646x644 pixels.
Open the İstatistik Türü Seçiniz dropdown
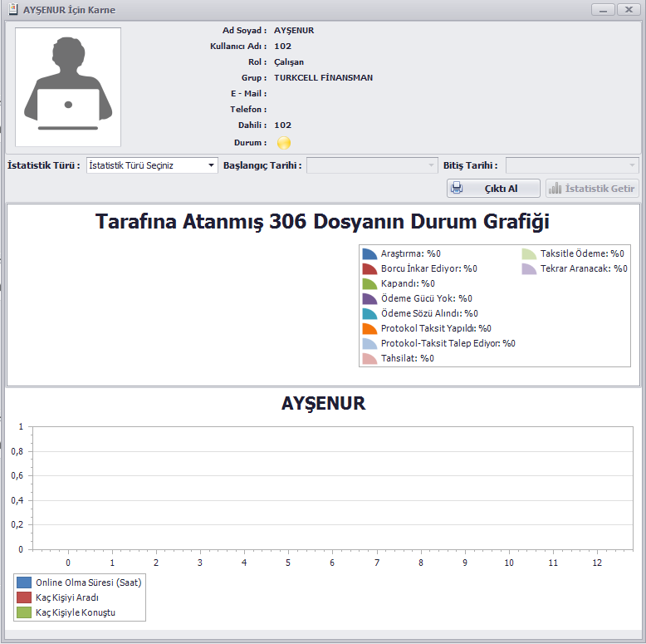(152, 165)
